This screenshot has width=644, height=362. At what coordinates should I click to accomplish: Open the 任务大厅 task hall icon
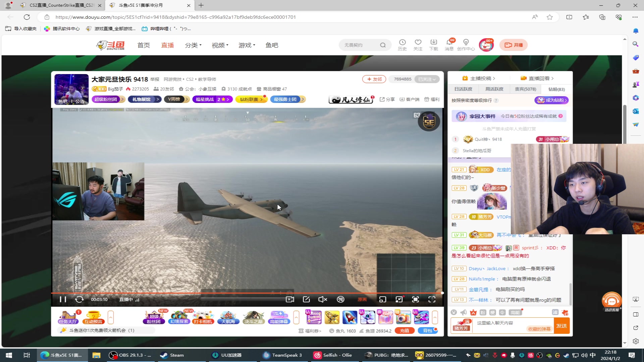click(68, 317)
